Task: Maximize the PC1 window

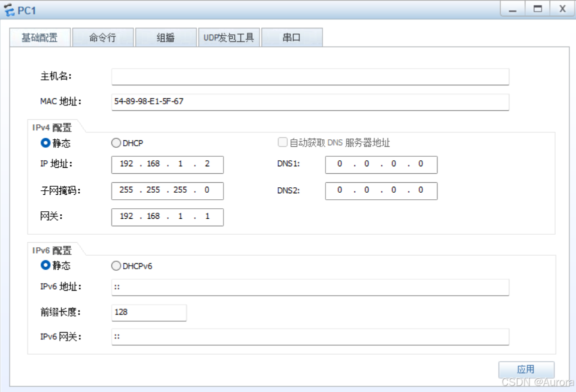Action: click(537, 9)
